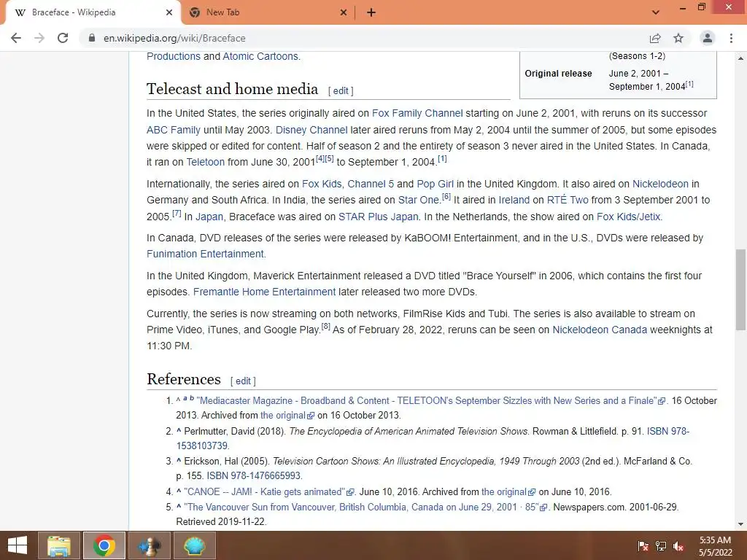
Task: Share this page using share icon
Action: pyautogui.click(x=655, y=38)
